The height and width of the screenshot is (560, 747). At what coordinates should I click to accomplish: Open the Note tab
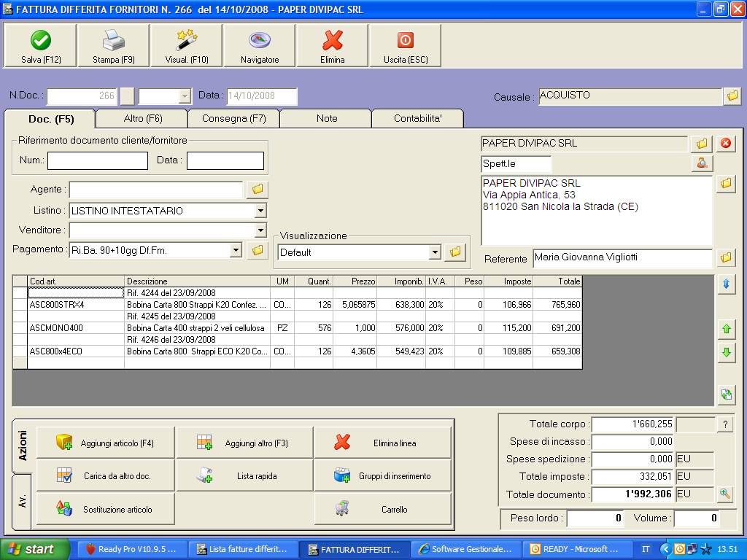[x=326, y=119]
